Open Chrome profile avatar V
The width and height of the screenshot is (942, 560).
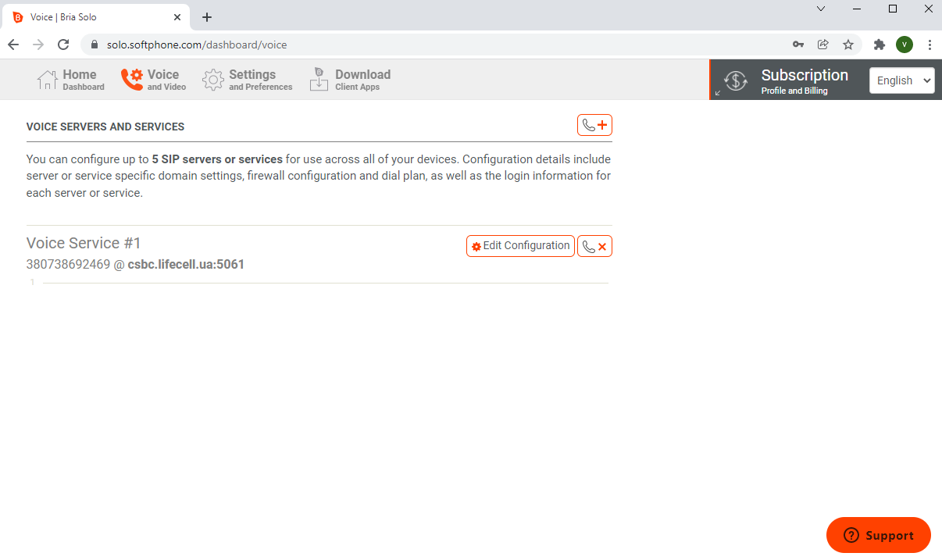point(905,45)
